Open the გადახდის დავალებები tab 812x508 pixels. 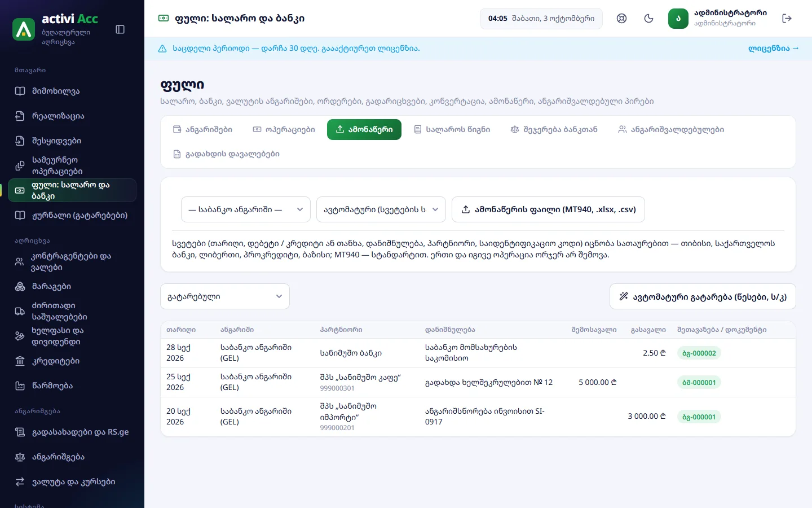(226, 154)
